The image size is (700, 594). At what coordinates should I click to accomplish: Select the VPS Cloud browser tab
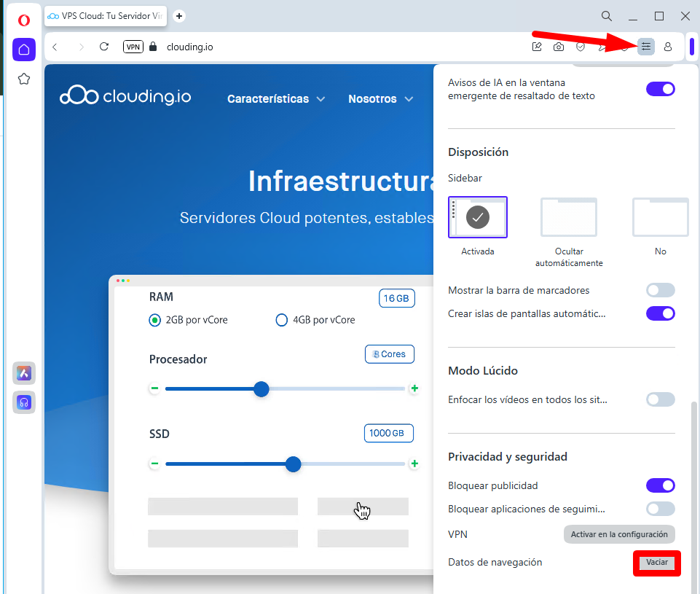pyautogui.click(x=106, y=16)
